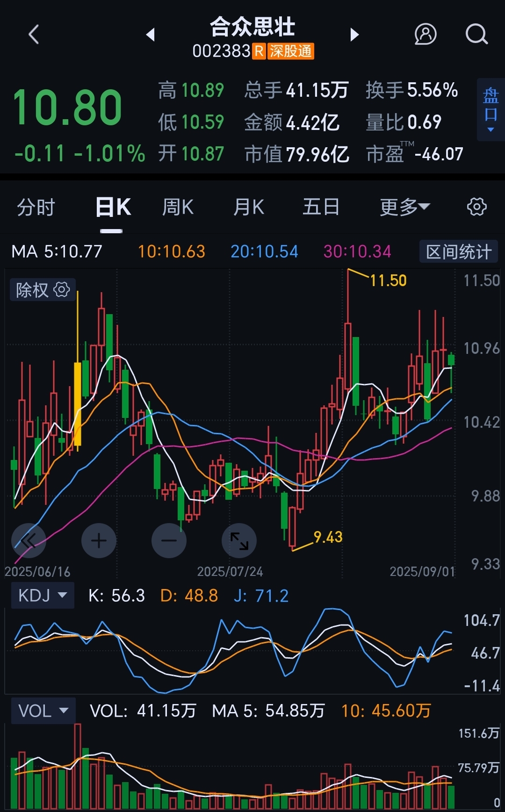Tap MA 10:10.63 value
505x812 pixels.
(172, 252)
